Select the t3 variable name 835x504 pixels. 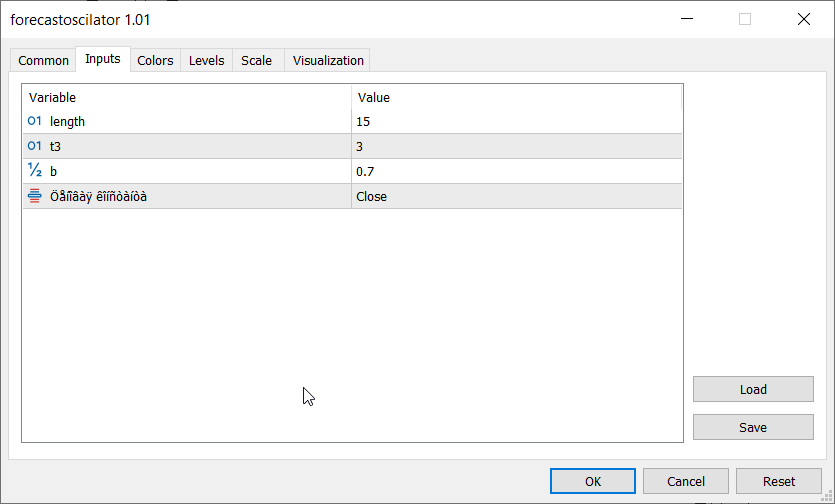(x=55, y=147)
